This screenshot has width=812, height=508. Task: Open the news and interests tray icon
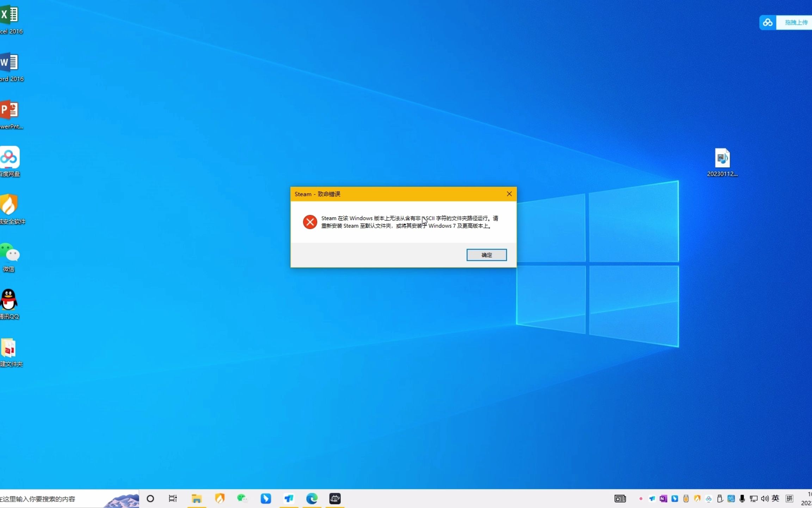coord(620,498)
